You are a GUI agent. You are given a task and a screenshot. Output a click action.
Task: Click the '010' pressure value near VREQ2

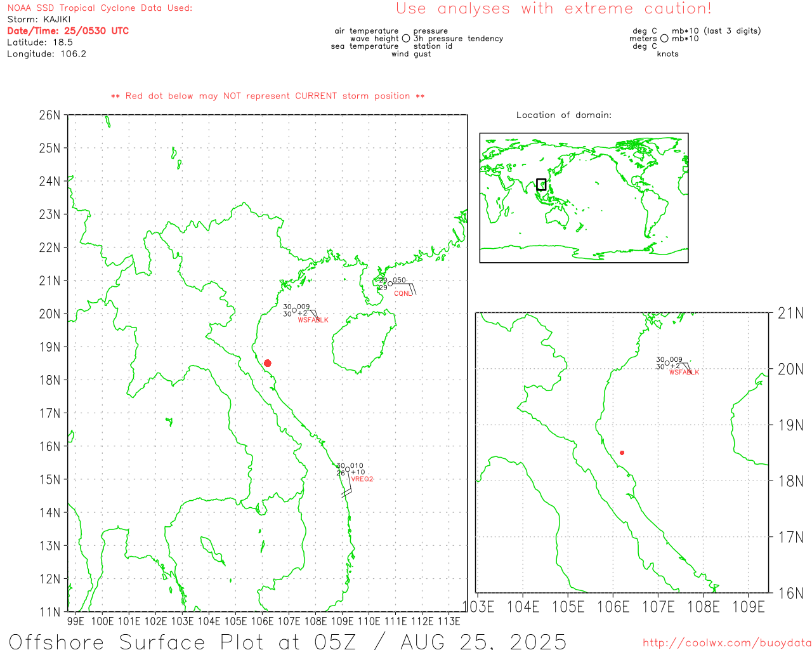[x=357, y=466]
